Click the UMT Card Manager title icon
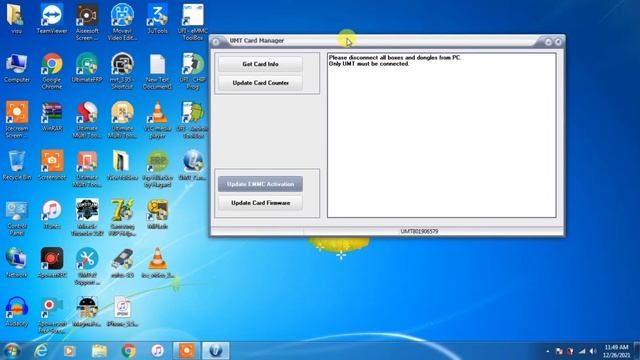Screen dimensions: 640x360 (216, 41)
